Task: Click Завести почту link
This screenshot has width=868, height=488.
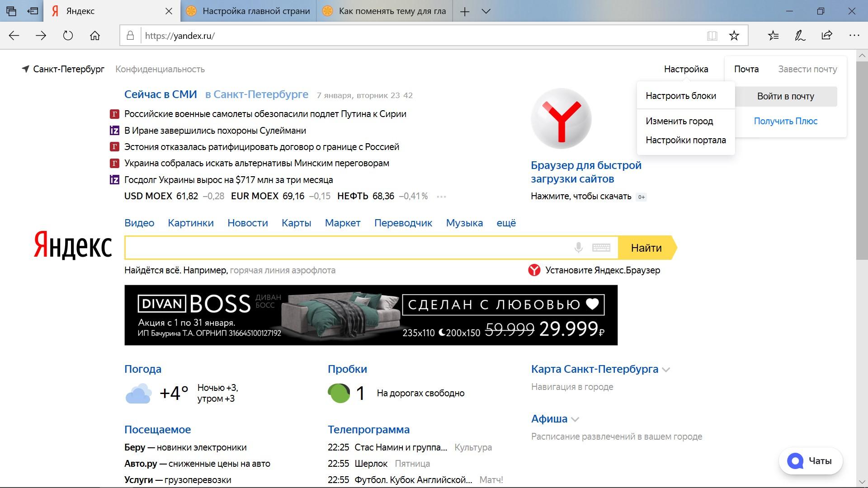Action: pos(807,69)
